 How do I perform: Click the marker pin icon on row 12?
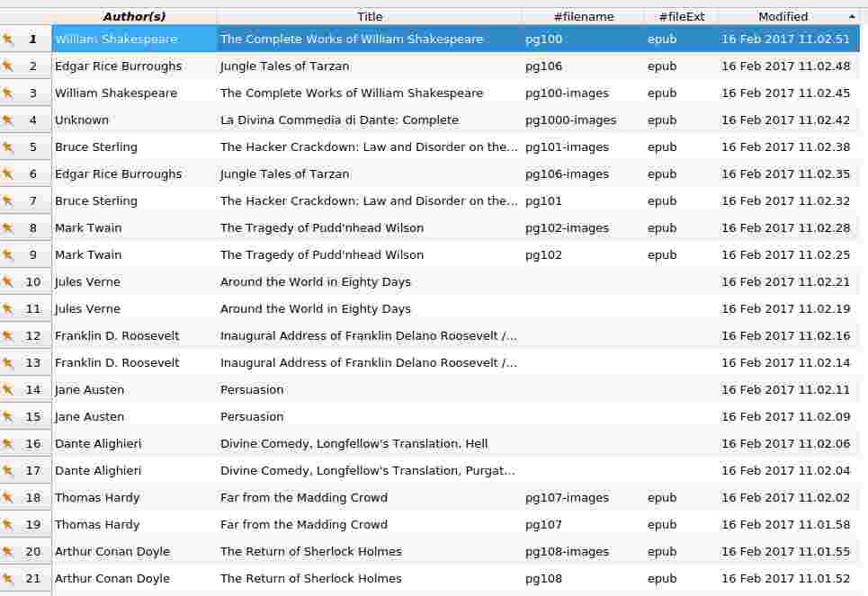[x=7, y=335]
